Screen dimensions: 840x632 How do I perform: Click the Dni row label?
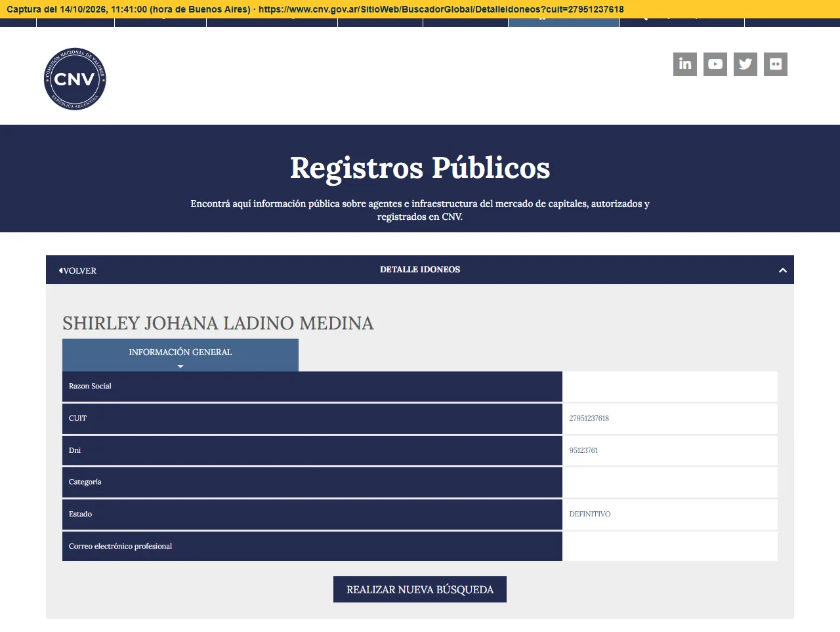tap(75, 450)
